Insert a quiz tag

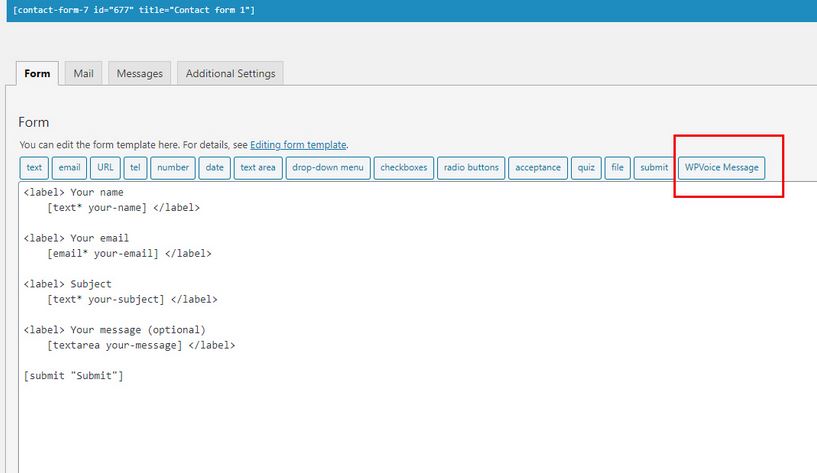pyautogui.click(x=586, y=168)
